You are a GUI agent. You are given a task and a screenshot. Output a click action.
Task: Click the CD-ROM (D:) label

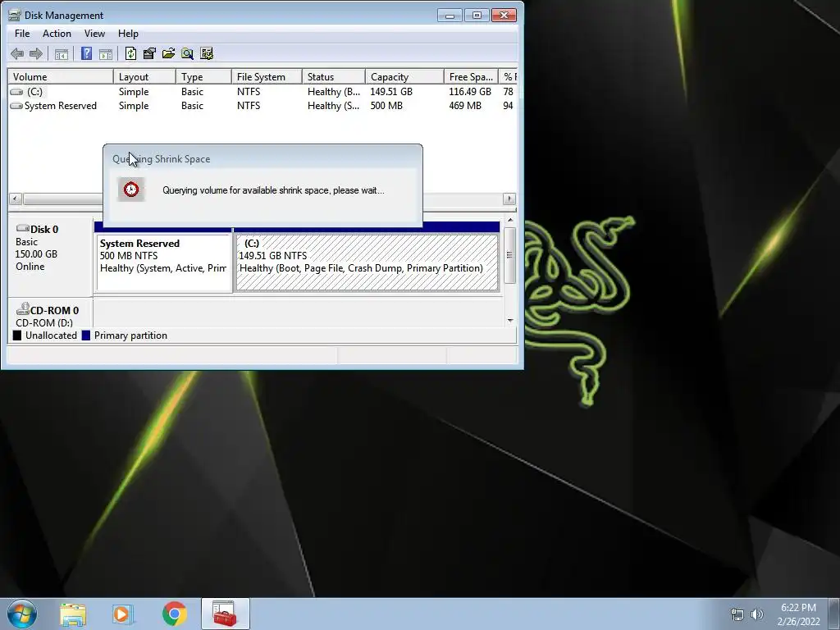tap(44, 323)
